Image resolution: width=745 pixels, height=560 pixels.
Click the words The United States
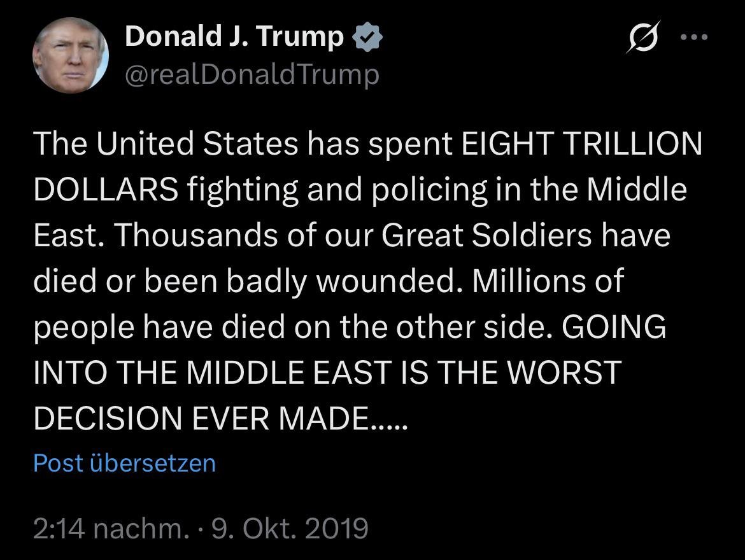[x=166, y=144]
